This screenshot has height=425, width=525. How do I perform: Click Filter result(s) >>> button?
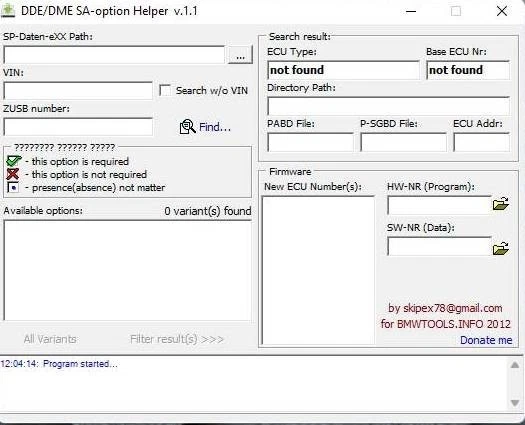click(x=176, y=339)
